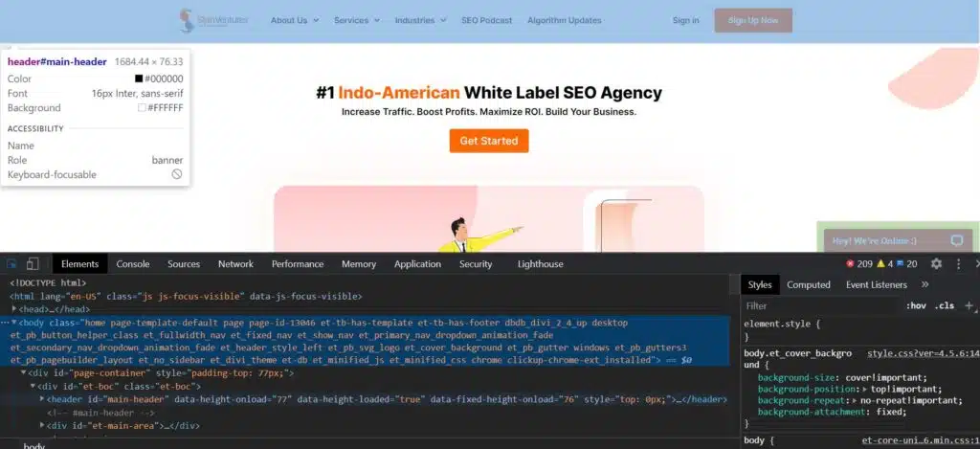This screenshot has height=449, width=980.
Task: Toggle the :hov element state panel
Action: pos(916,305)
